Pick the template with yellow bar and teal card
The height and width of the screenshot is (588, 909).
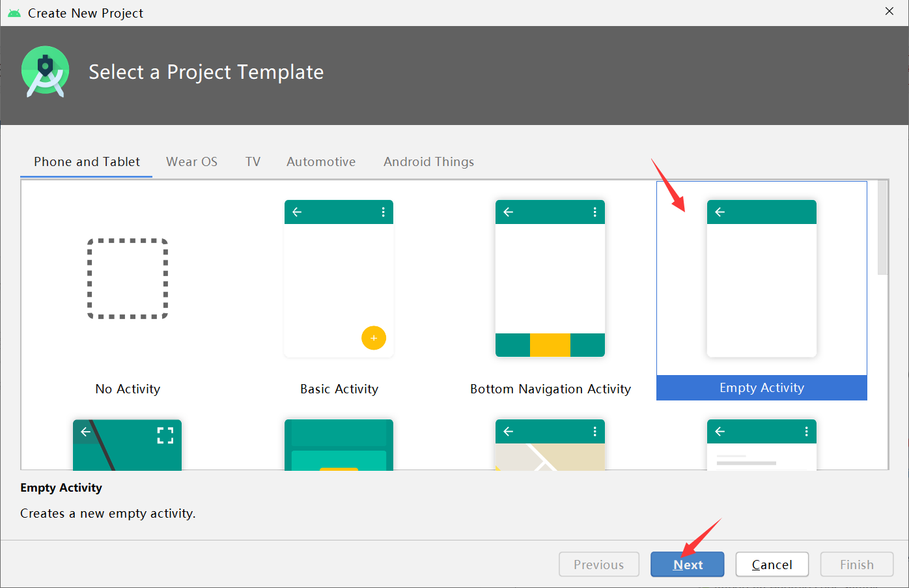coord(339,445)
